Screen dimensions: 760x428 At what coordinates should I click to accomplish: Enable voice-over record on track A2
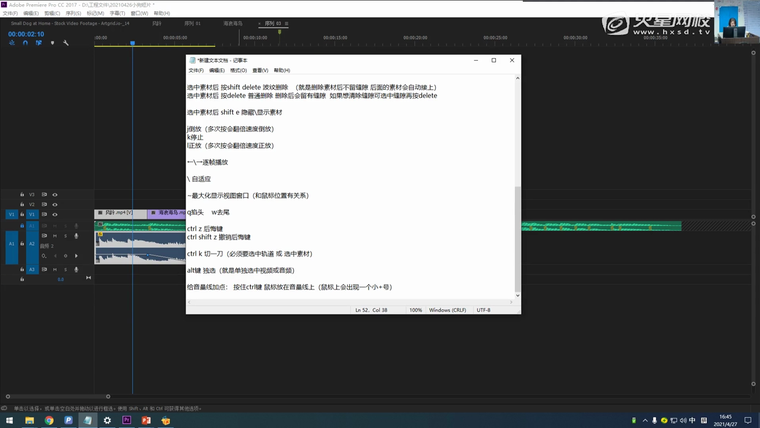(76, 237)
